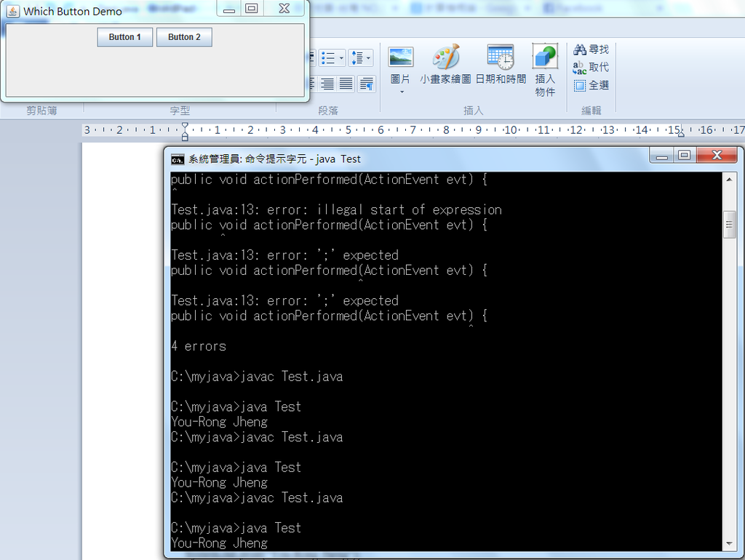
Task: Open the Java icon menu in the Which Button Demo title bar
Action: [13, 11]
